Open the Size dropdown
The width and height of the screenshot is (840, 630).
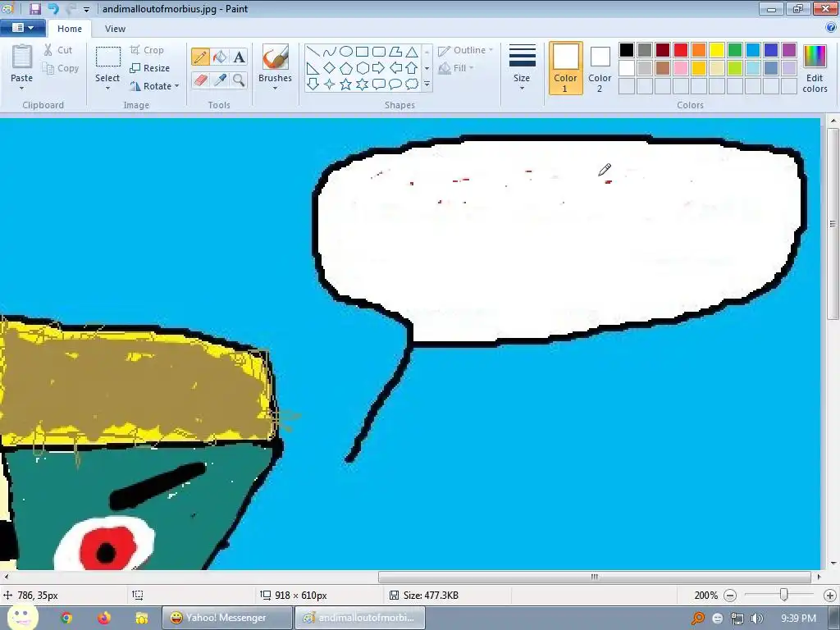(x=522, y=68)
